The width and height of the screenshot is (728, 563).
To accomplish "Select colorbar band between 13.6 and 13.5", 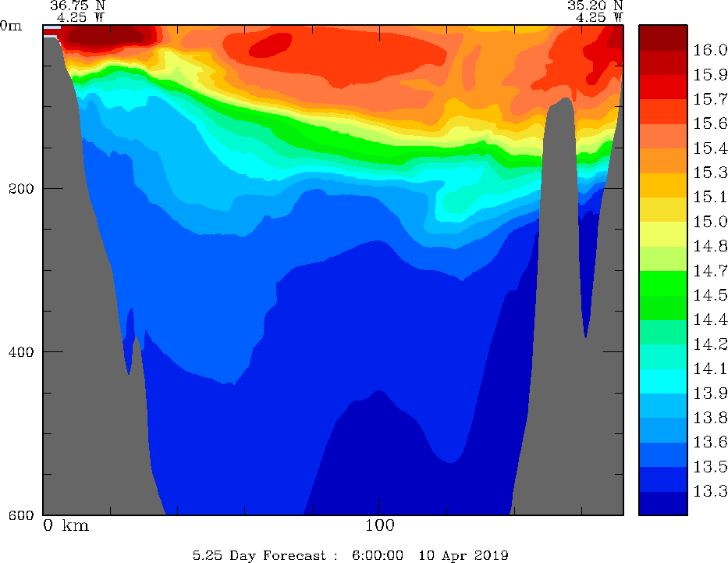I will [662, 454].
